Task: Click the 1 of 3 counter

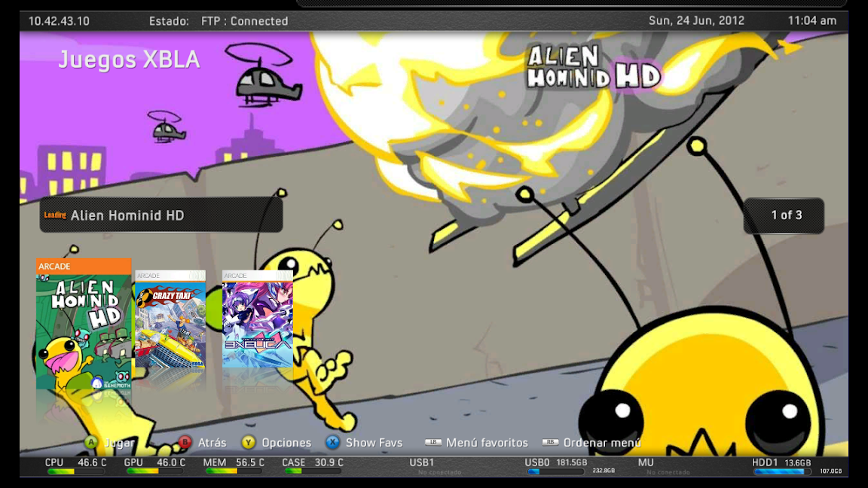Action: 784,215
